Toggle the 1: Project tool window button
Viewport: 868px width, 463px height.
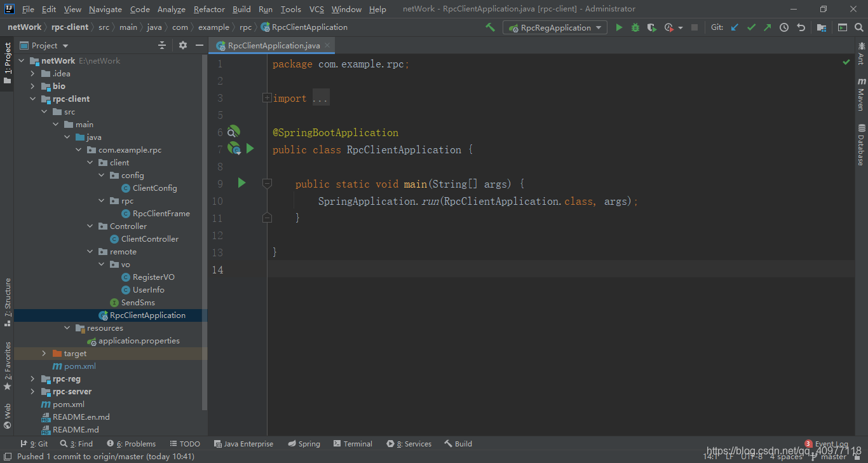coord(7,64)
